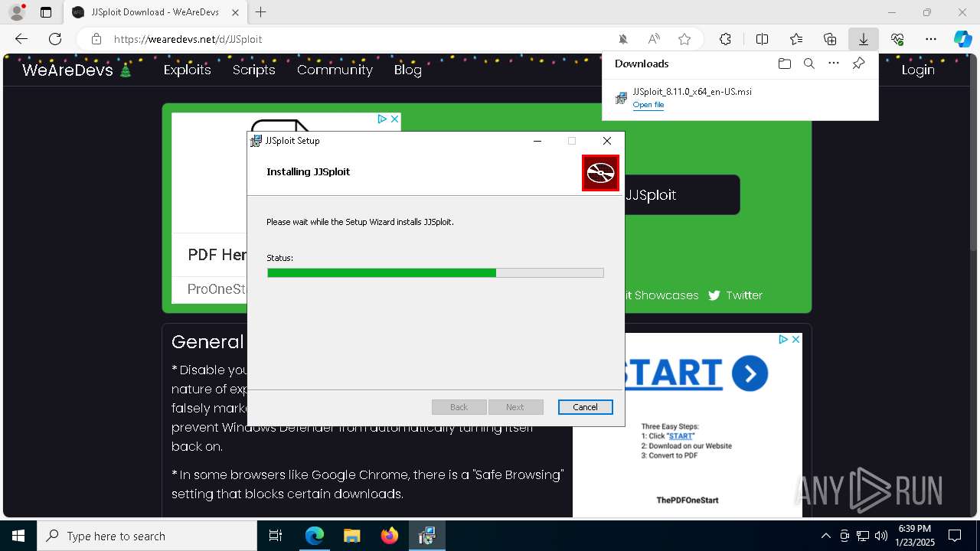This screenshot has height=551, width=980.
Task: Click the Login link
Action: pos(918,70)
